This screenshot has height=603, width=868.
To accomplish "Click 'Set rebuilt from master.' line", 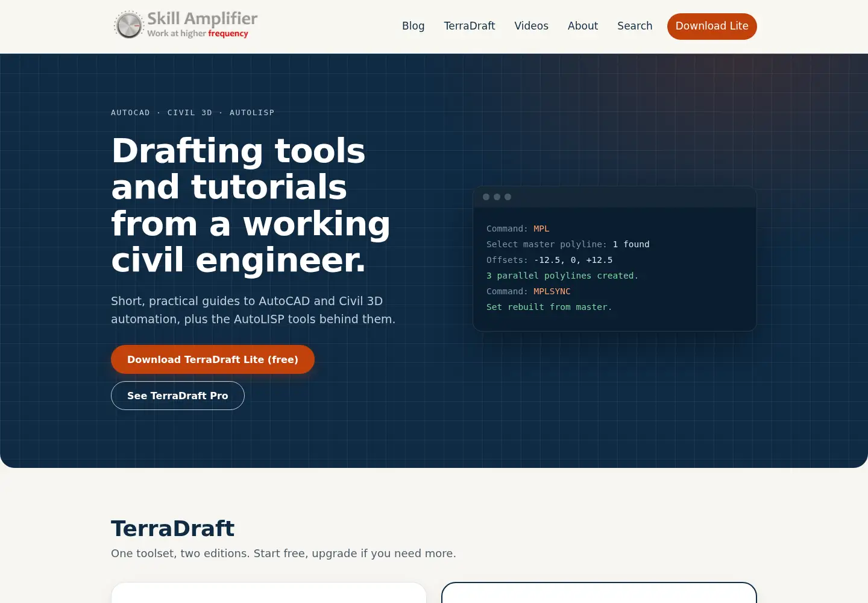I will click(x=549, y=307).
